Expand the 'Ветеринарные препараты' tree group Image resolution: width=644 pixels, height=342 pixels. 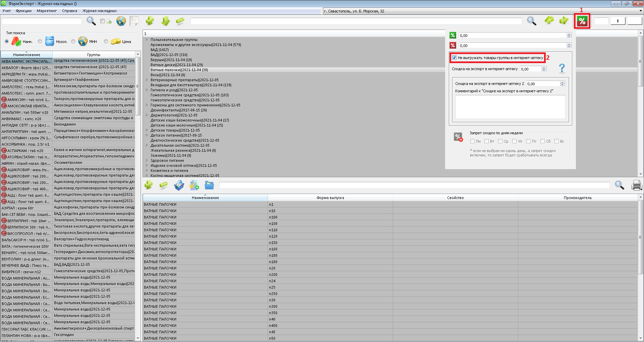point(147,80)
